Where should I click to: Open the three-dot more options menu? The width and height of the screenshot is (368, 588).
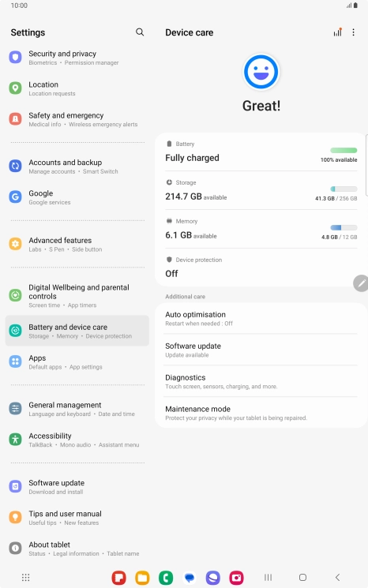(x=353, y=32)
